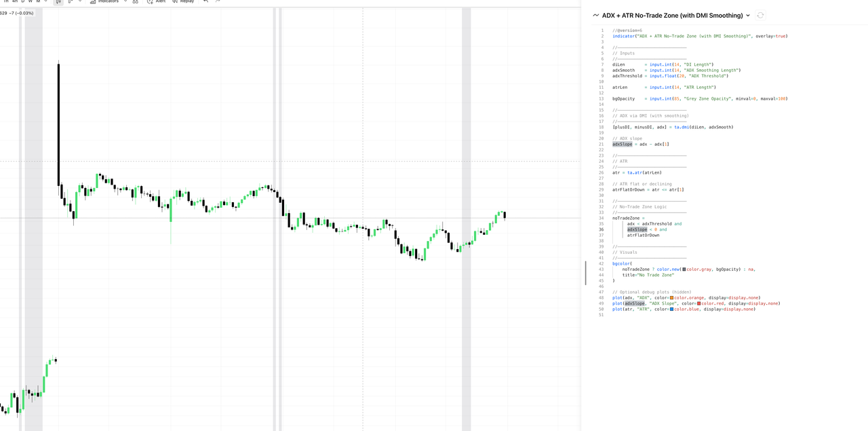Switch to the 4h timeframe
868x431 pixels.
[x=15, y=1]
